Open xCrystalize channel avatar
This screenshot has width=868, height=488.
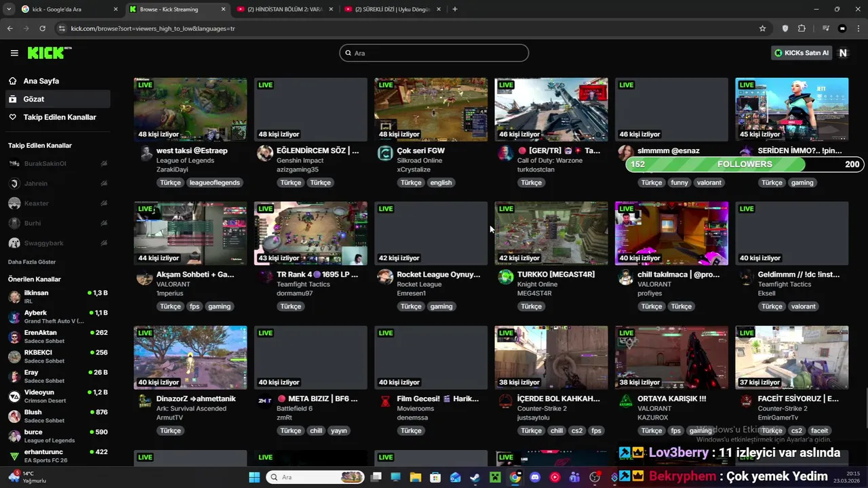click(x=385, y=153)
